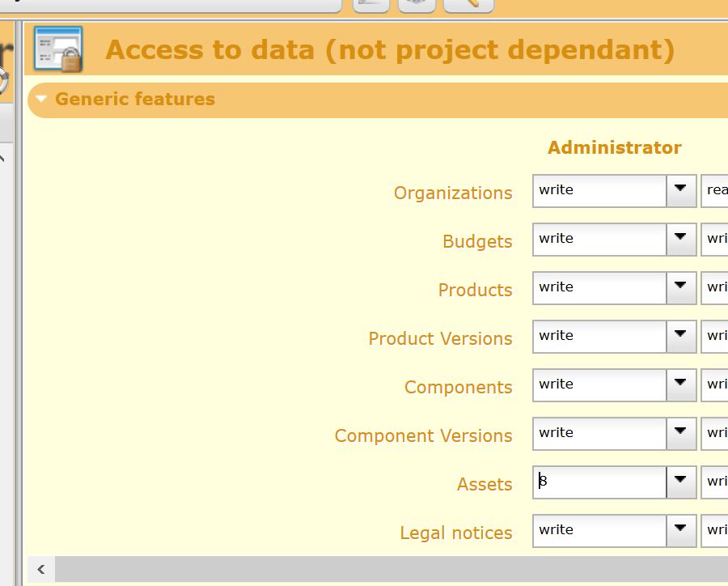Click the Assets Administrator dropdown arrow
Image resolution: width=728 pixels, height=586 pixels.
681,482
